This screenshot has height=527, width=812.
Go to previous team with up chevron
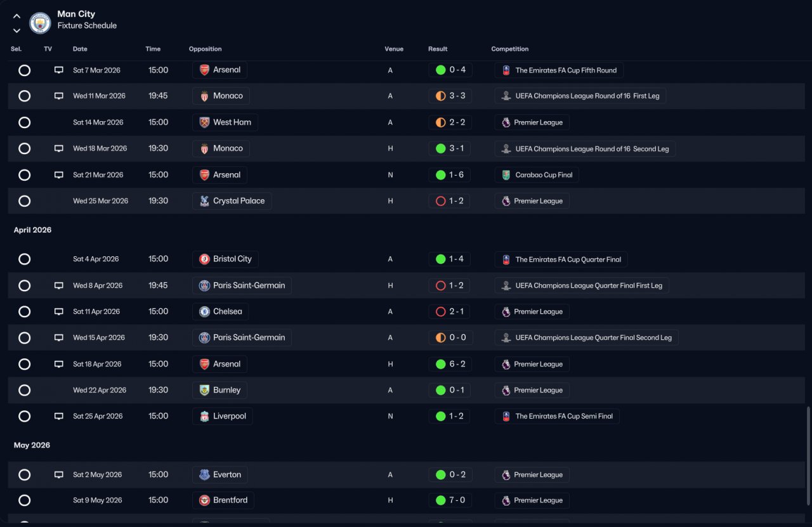click(x=16, y=16)
